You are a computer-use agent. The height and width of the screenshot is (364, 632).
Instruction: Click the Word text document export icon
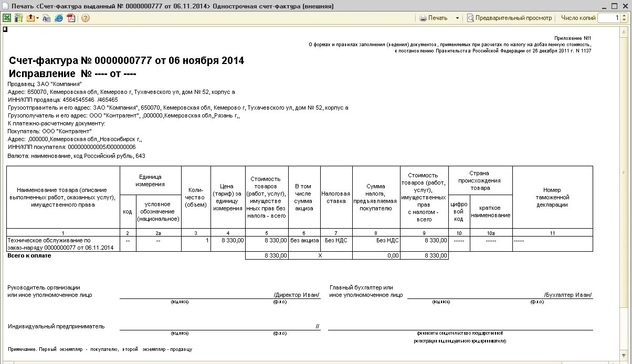tap(46, 18)
